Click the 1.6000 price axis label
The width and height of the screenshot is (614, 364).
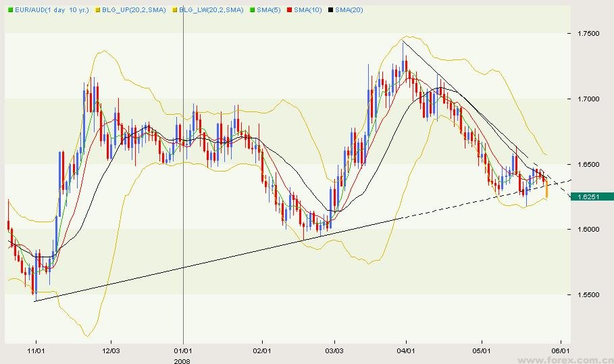click(588, 230)
